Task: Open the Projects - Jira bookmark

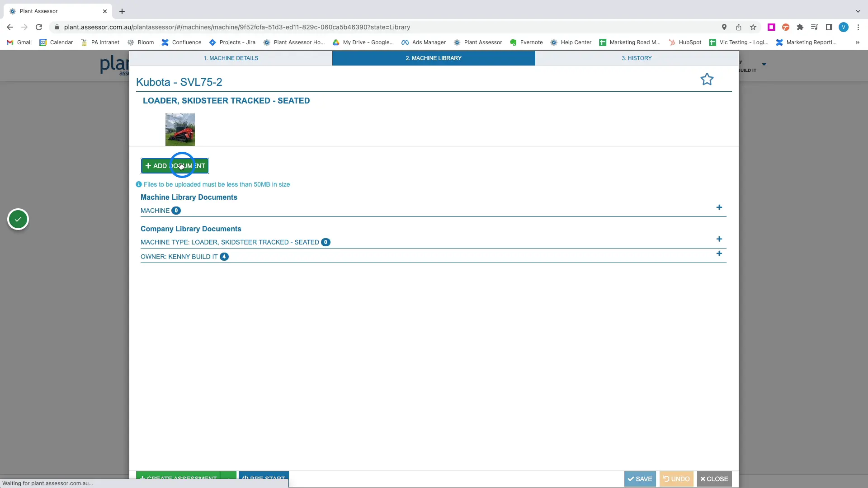Action: (x=232, y=42)
